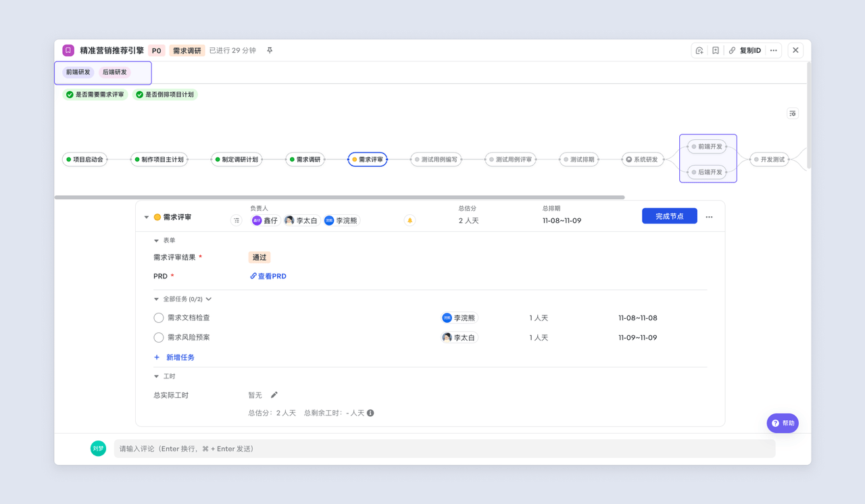The image size is (865, 504).
Task: Collapse the 表单 section
Action: tap(157, 241)
